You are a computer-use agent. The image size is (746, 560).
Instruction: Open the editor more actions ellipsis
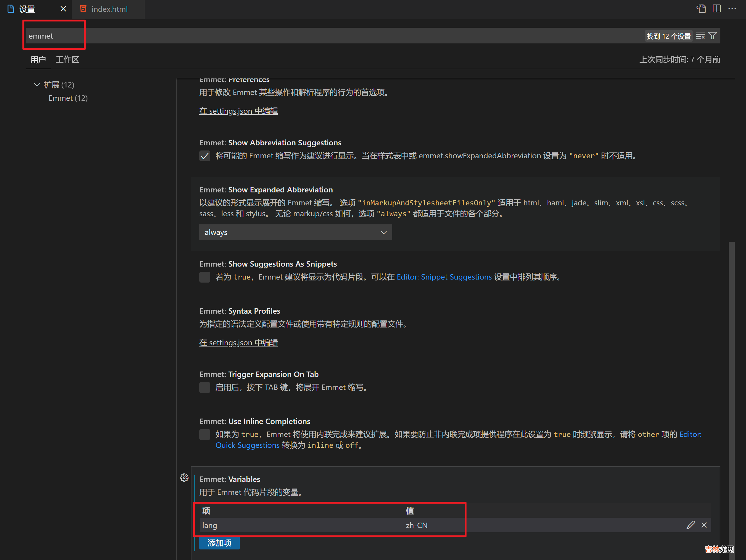[732, 9]
